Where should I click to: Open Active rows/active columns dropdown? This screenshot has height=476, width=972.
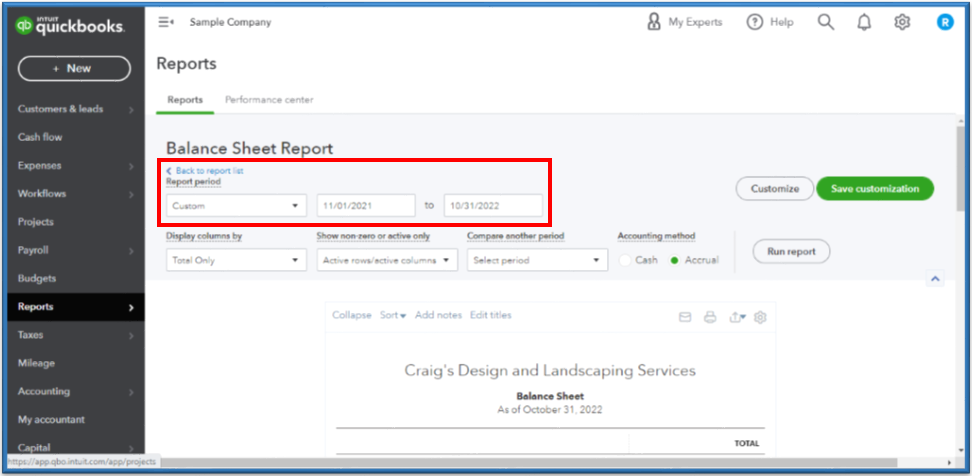point(387,260)
